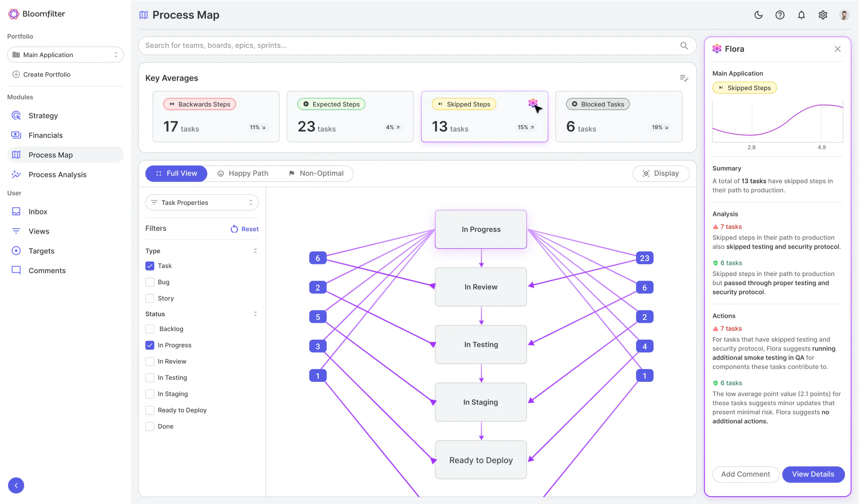Click Flora icon on Skipped Steps card
This screenshot has height=504, width=859.
pyautogui.click(x=533, y=103)
